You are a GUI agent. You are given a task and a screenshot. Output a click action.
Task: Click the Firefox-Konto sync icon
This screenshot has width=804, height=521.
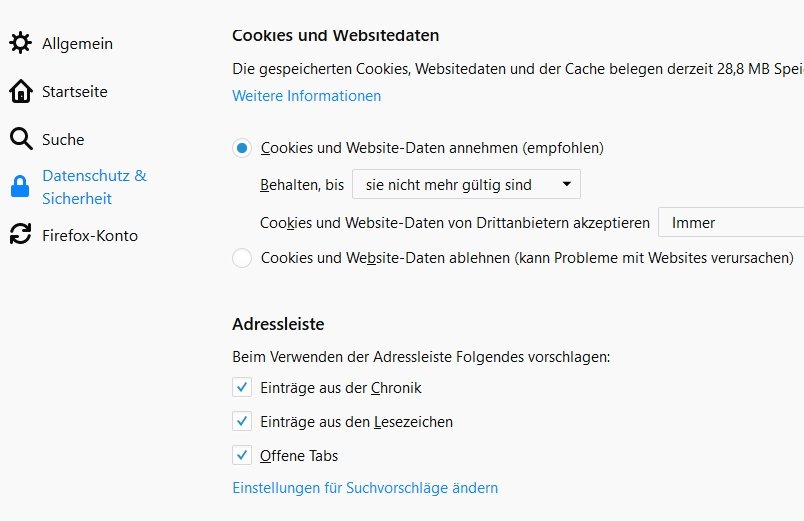20,235
